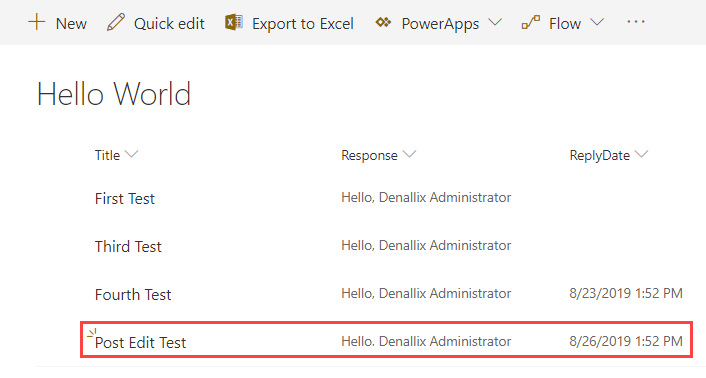Click the pencil icon for Quick edit
This screenshot has width=706, height=378.
tap(116, 22)
